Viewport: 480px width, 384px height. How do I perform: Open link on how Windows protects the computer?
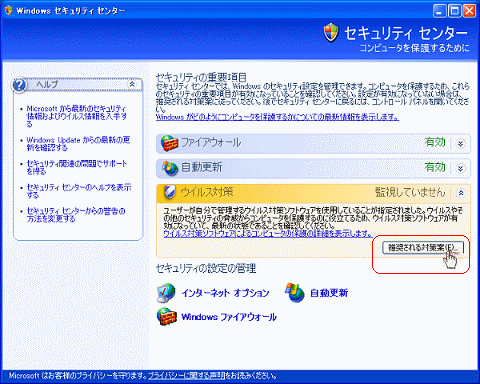[277, 117]
